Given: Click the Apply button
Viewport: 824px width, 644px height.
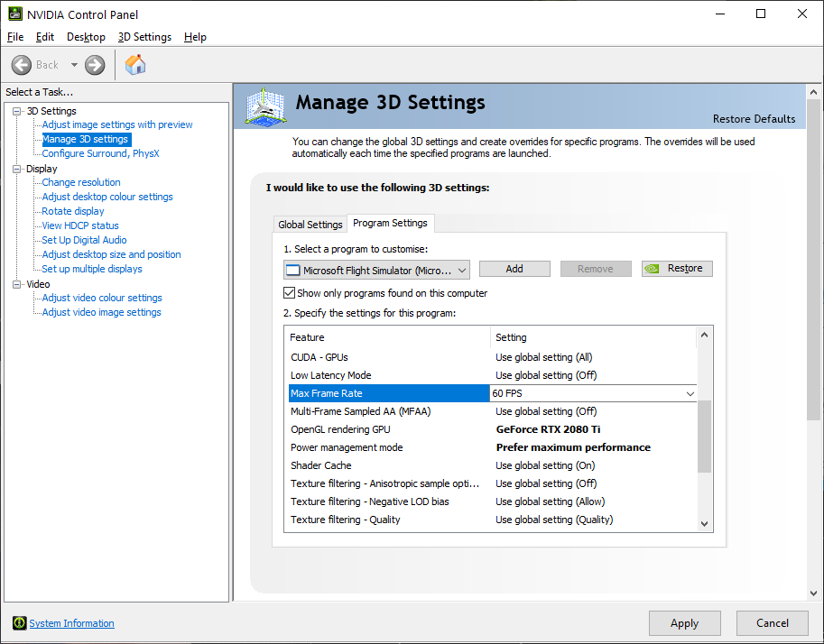Looking at the screenshot, I should [x=684, y=623].
